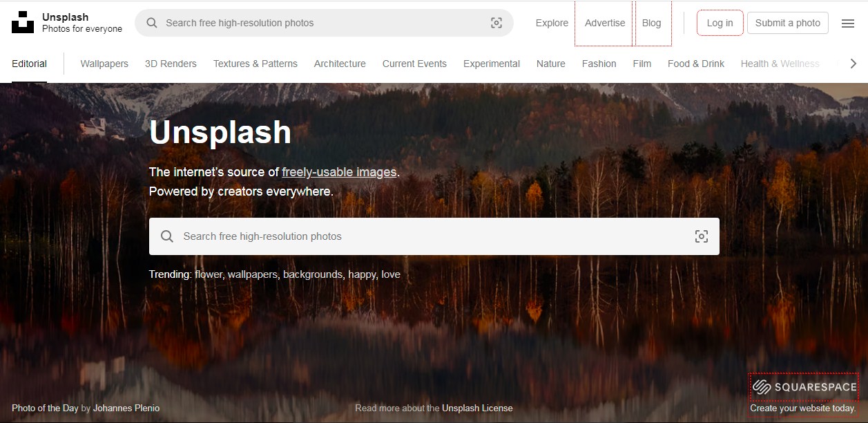Open visual search in the top search bar

pyautogui.click(x=496, y=23)
